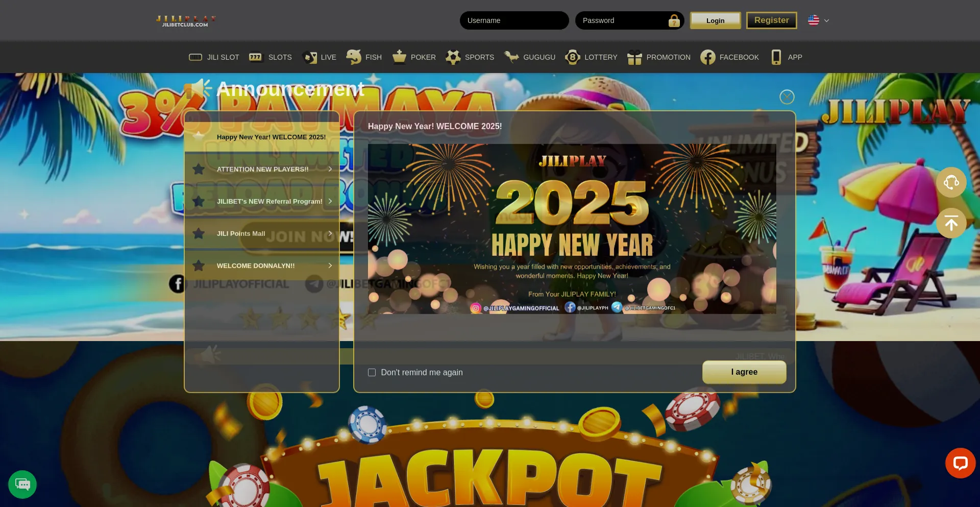
Task: Open LIVE menu item
Action: pyautogui.click(x=329, y=57)
